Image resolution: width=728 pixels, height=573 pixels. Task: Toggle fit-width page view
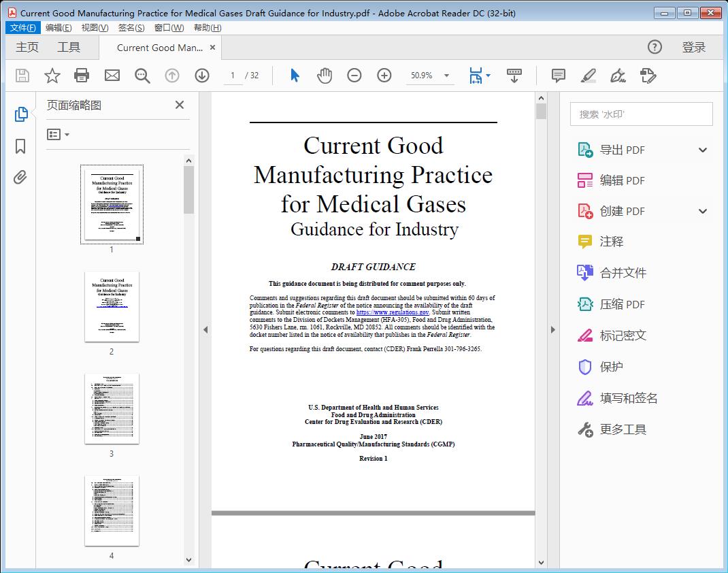(x=476, y=76)
